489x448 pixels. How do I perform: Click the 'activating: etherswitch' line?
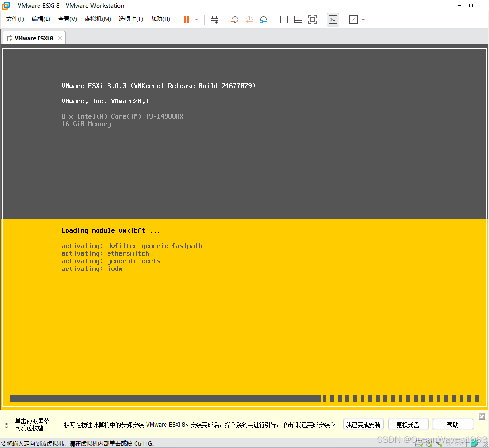[105, 253]
